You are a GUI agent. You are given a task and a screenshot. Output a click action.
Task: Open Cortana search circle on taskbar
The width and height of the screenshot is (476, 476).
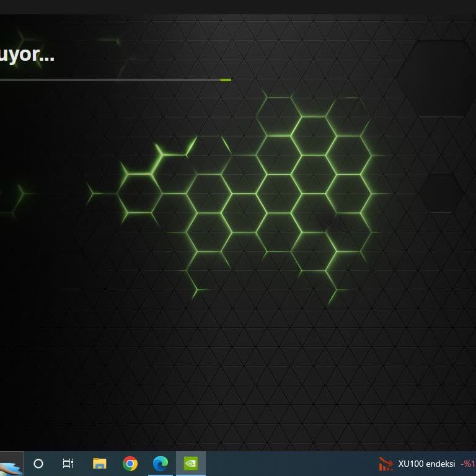coord(38,464)
